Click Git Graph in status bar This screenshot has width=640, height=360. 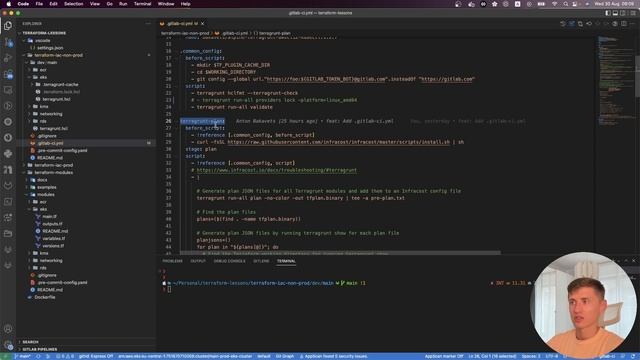pyautogui.click(x=284, y=356)
